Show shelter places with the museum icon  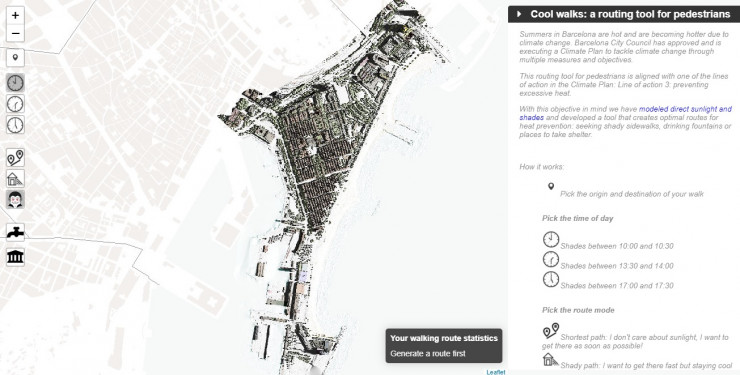pos(15,257)
